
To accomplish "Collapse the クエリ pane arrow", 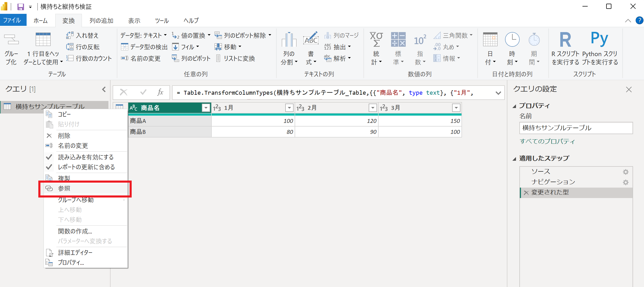I will [104, 89].
